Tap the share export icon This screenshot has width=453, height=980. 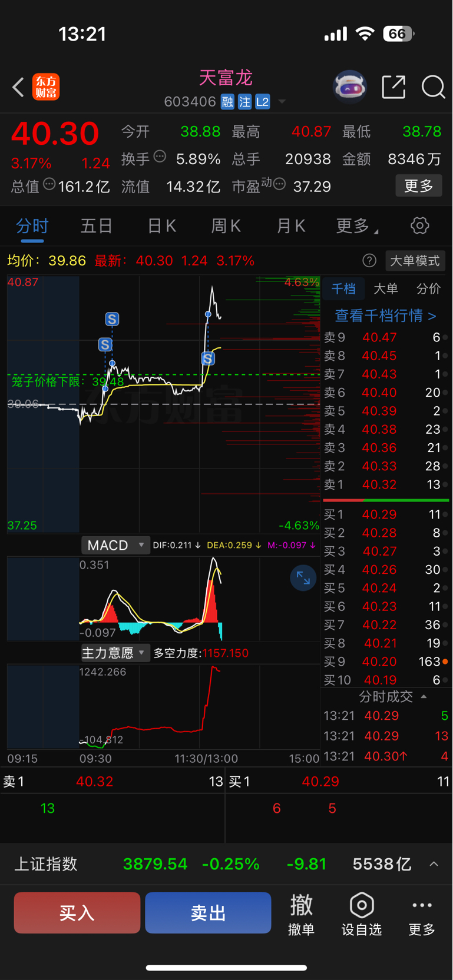394,87
